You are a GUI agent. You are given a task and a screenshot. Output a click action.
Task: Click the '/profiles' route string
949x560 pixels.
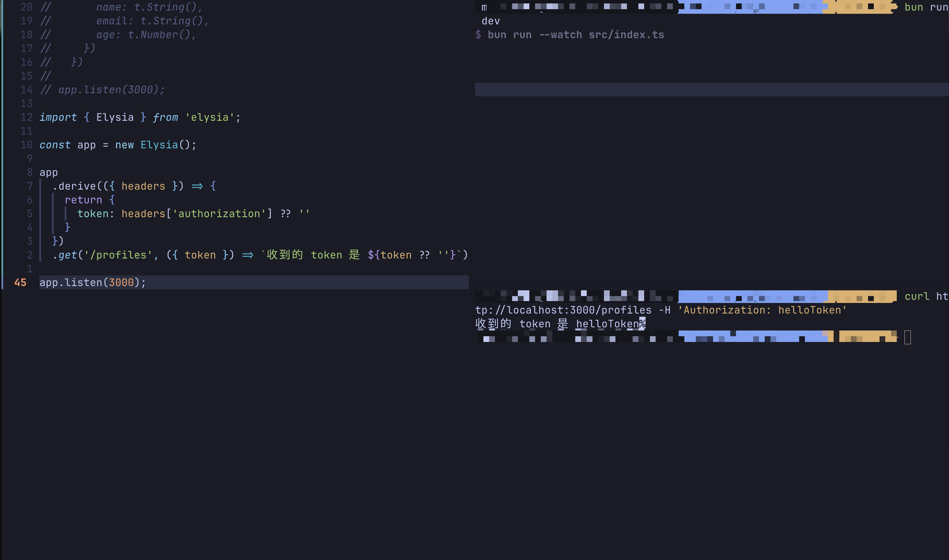pyautogui.click(x=118, y=255)
